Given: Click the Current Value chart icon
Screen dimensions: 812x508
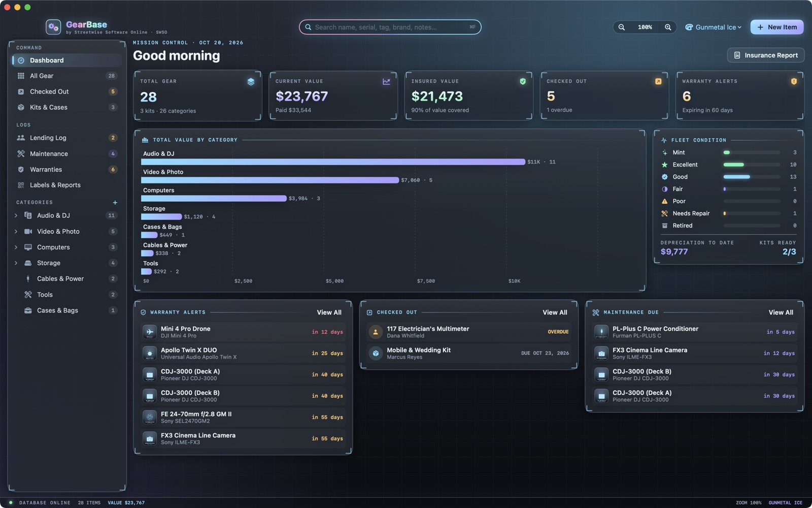Looking at the screenshot, I should (386, 81).
